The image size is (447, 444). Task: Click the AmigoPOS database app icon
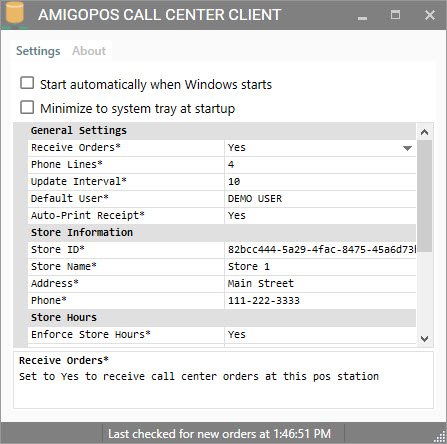(x=14, y=14)
